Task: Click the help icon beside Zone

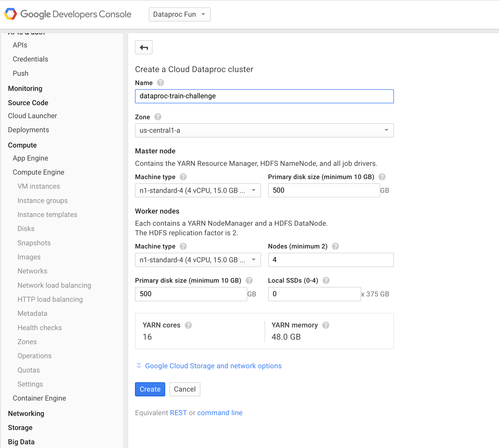Action: 158,117
